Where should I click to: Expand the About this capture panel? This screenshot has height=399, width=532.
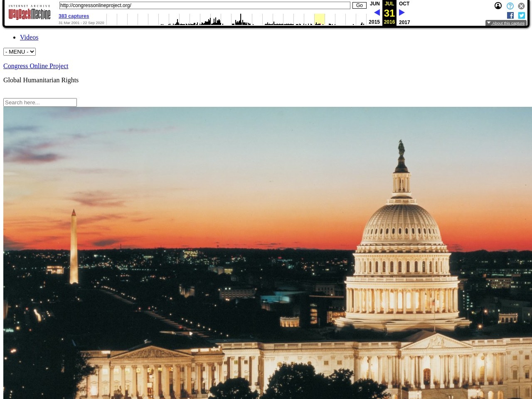(506, 23)
